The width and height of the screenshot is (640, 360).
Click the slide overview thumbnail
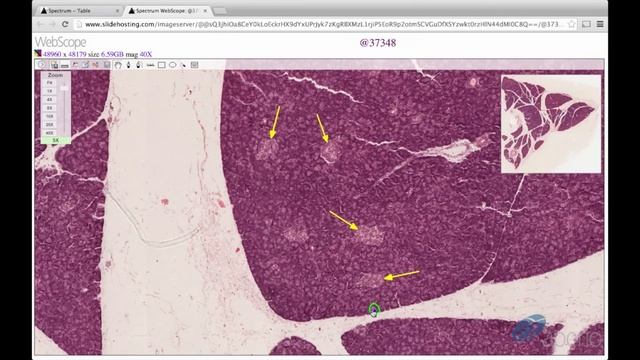pos(551,124)
